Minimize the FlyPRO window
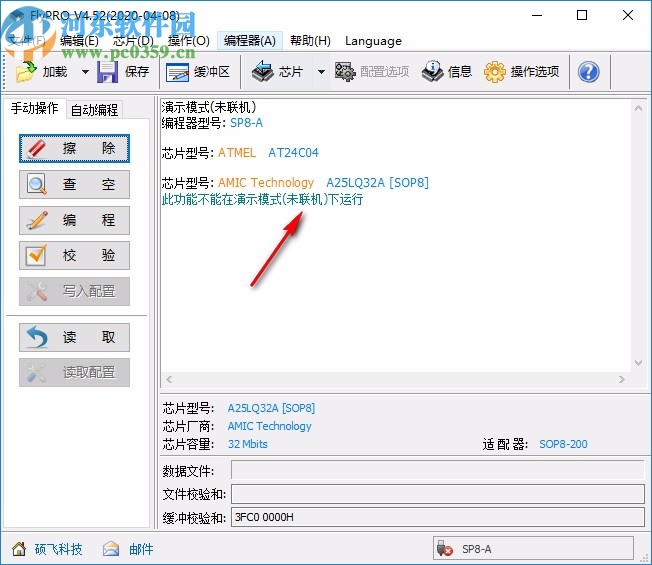Viewport: 652px width, 565px height. [x=537, y=15]
